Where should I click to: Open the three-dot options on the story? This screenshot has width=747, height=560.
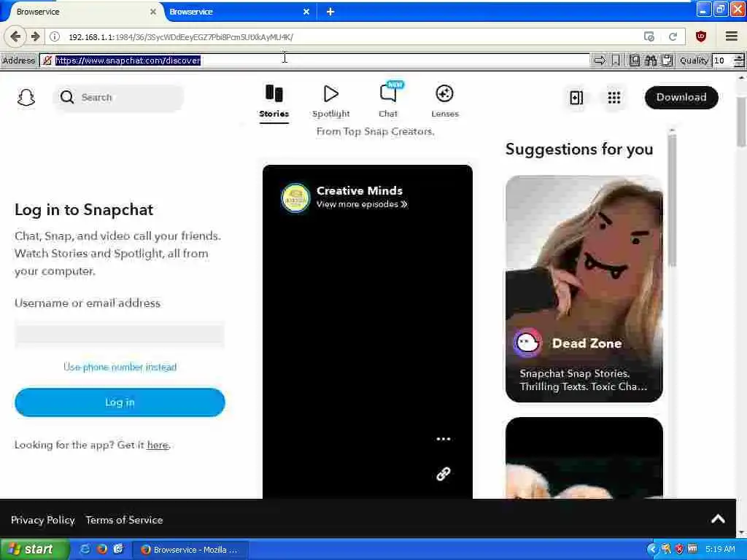[x=444, y=439]
